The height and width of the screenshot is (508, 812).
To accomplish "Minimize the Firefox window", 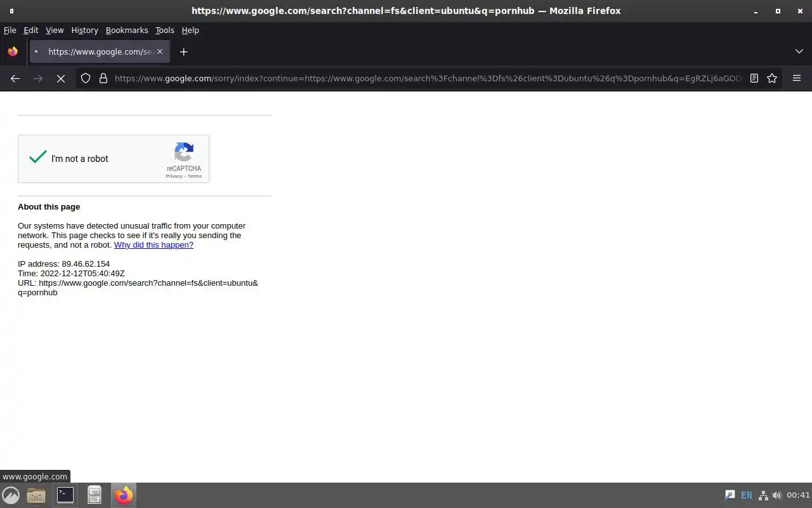I will click(x=756, y=11).
